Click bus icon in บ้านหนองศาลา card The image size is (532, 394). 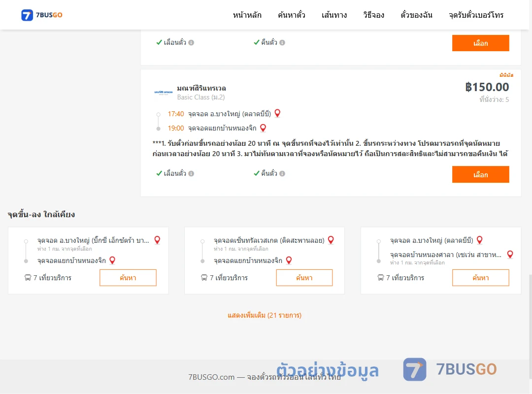(381, 278)
